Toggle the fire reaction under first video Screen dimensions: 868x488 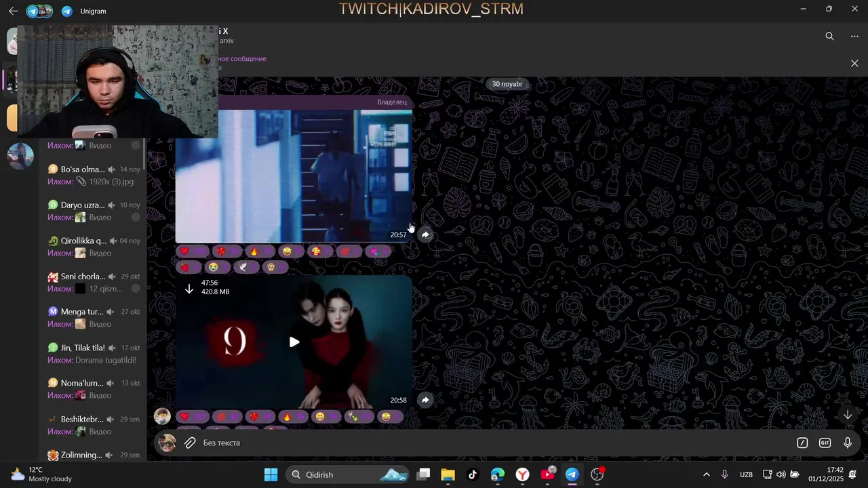pos(262,251)
